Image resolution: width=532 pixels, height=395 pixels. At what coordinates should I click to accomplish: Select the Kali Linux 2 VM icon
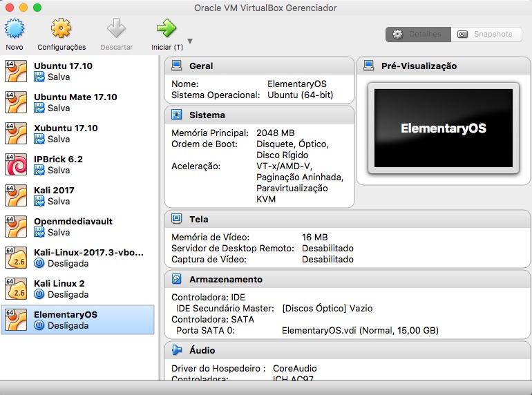[x=16, y=289]
